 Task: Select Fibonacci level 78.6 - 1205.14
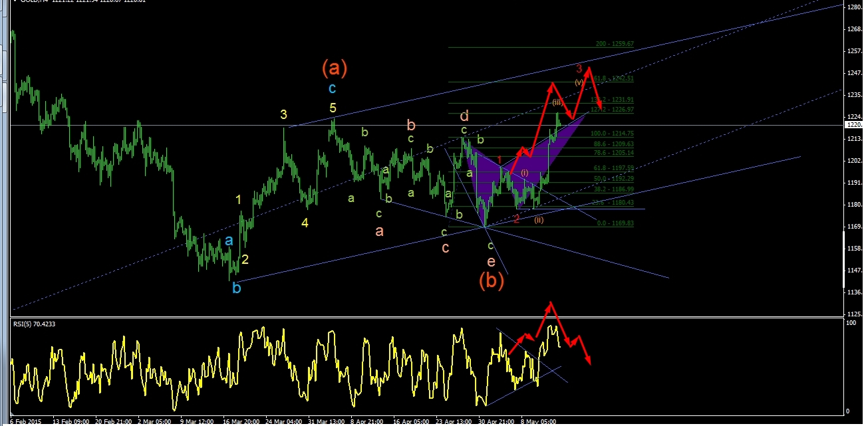click(615, 152)
